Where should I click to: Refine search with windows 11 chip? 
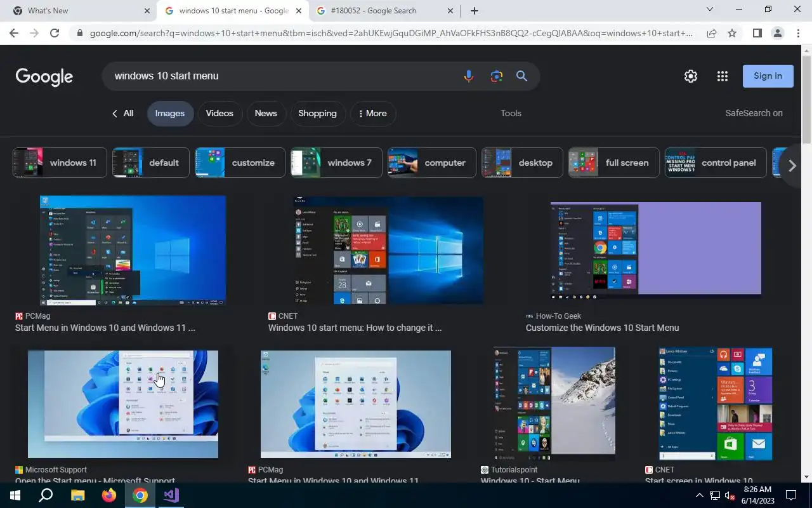(60, 163)
